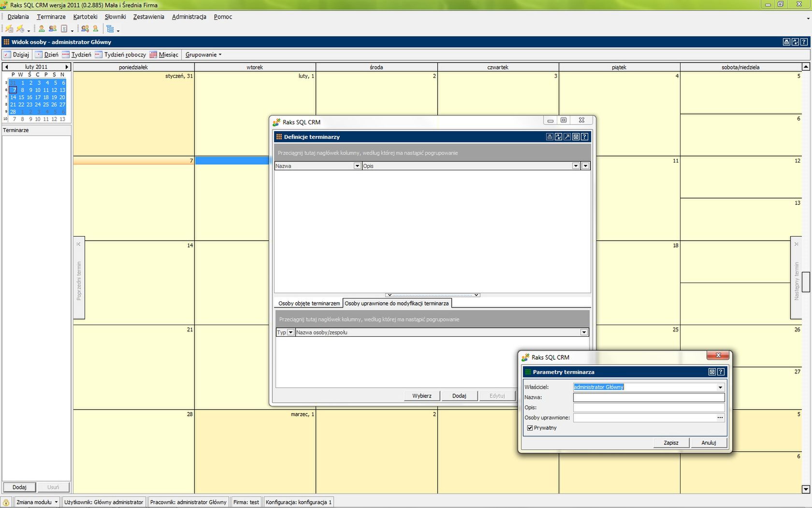This screenshot has width=812, height=508.
Task: Click the people with heart toolbar icon
Action: tap(85, 29)
